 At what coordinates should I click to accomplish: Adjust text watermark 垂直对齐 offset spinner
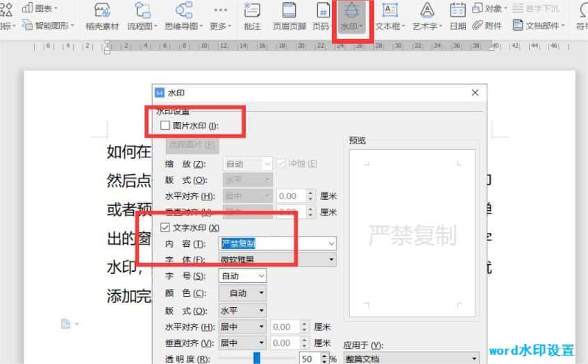(304, 343)
